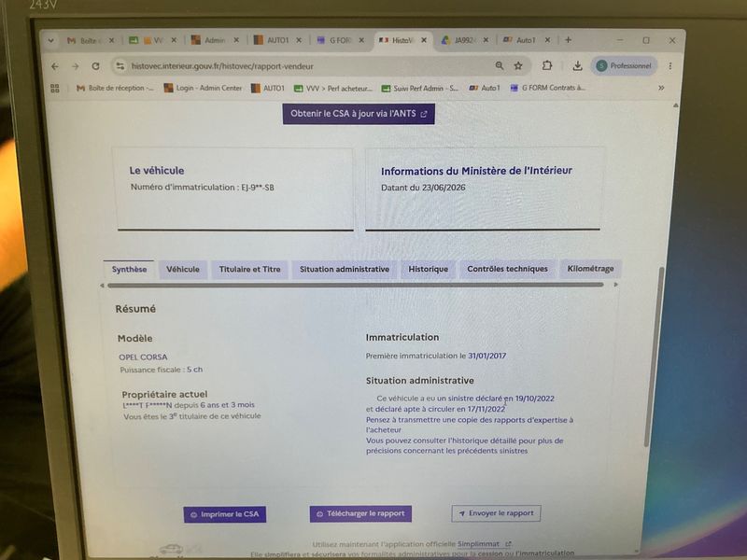Screen dimensions: 747x560
Task: Open the Contrôles techniques tab
Action: (507, 269)
